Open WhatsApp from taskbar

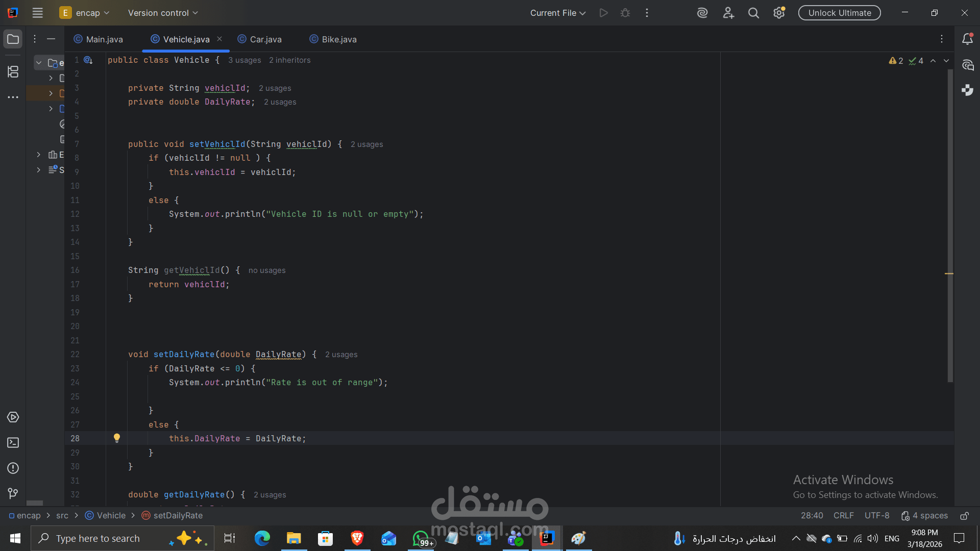[421, 538]
